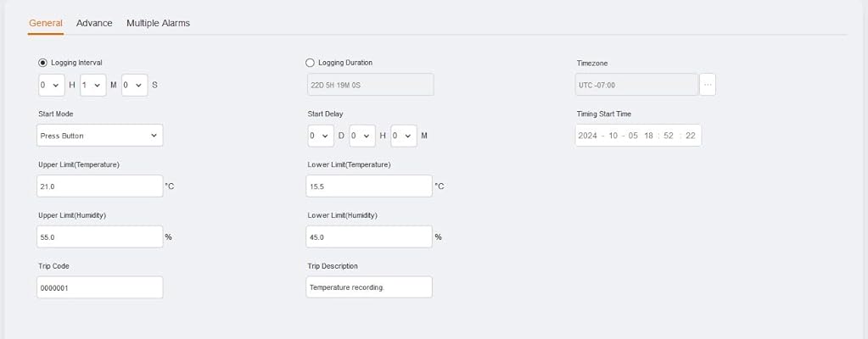Expand the Start Delay hours dropdown

click(x=362, y=136)
